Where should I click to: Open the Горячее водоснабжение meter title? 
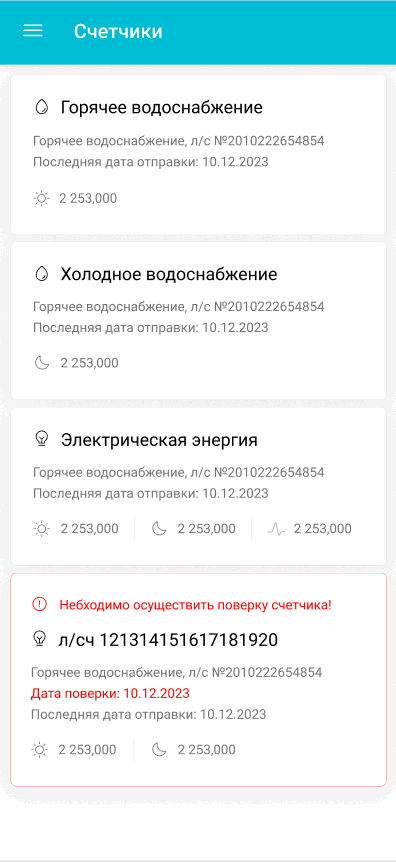pos(162,107)
